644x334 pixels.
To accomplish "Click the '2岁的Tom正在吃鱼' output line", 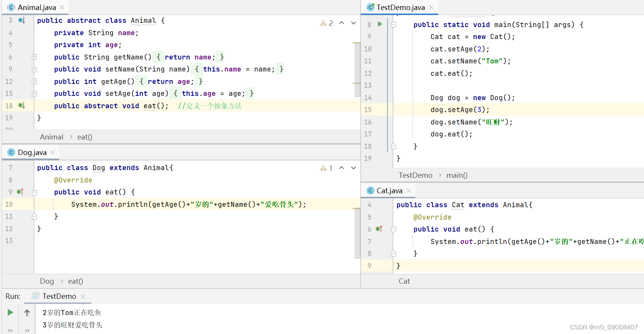I will [72, 312].
